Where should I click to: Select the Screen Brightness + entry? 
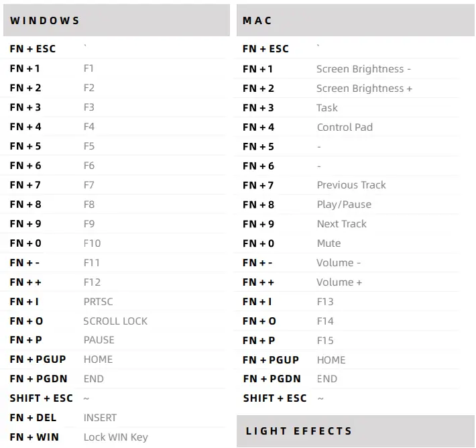364,89
